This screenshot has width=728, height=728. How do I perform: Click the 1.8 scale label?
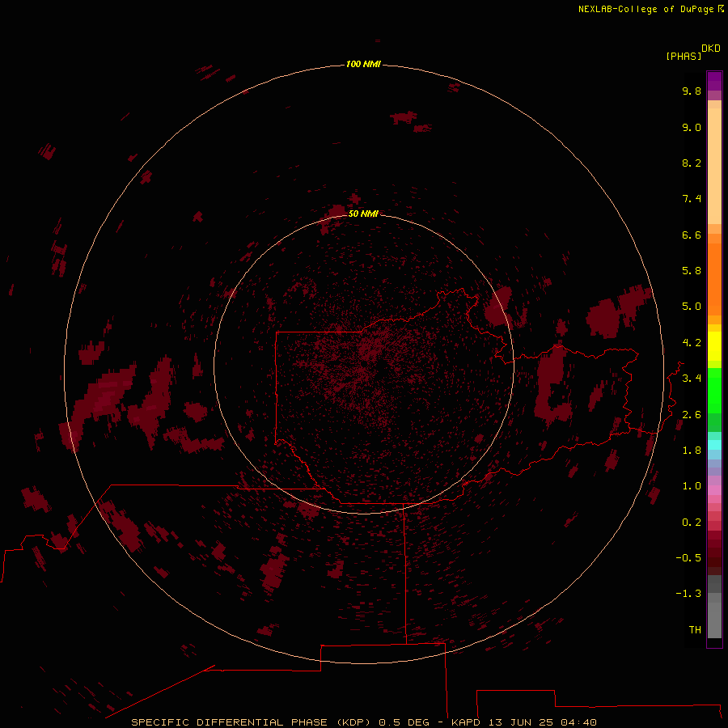[692, 451]
